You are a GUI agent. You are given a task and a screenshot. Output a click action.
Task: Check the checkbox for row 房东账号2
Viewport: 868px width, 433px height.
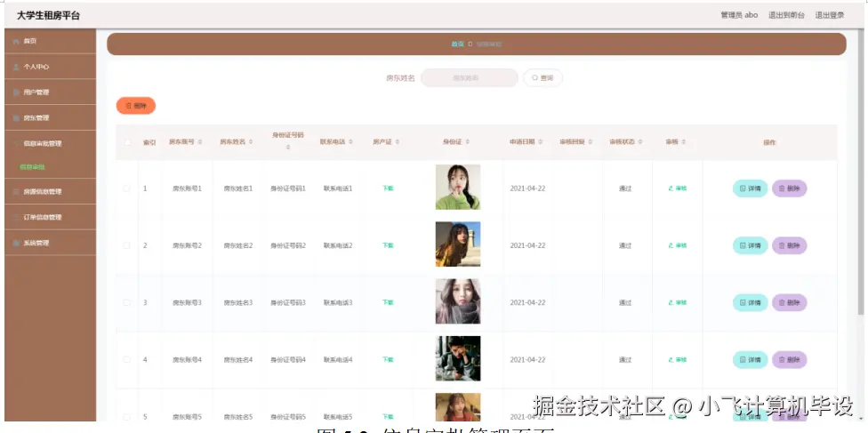127,245
